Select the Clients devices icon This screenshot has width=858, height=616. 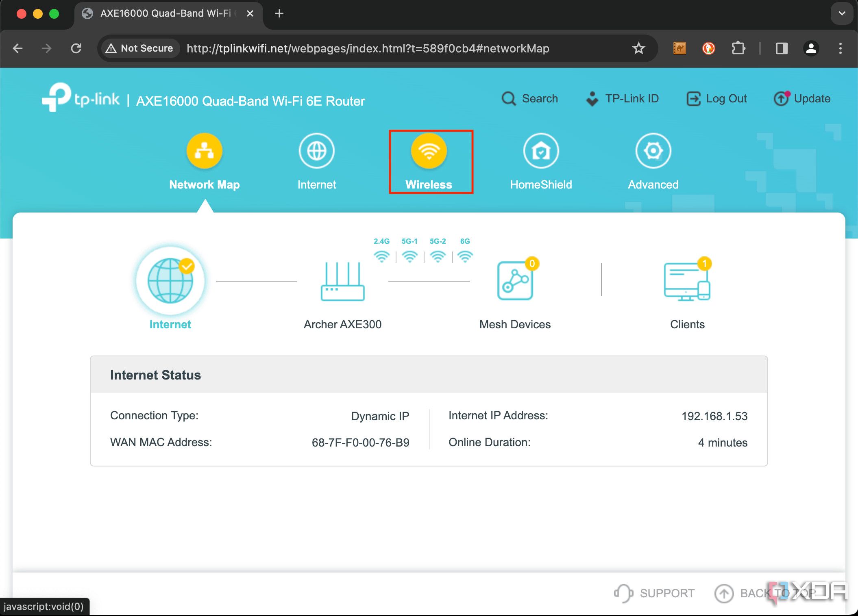click(687, 281)
